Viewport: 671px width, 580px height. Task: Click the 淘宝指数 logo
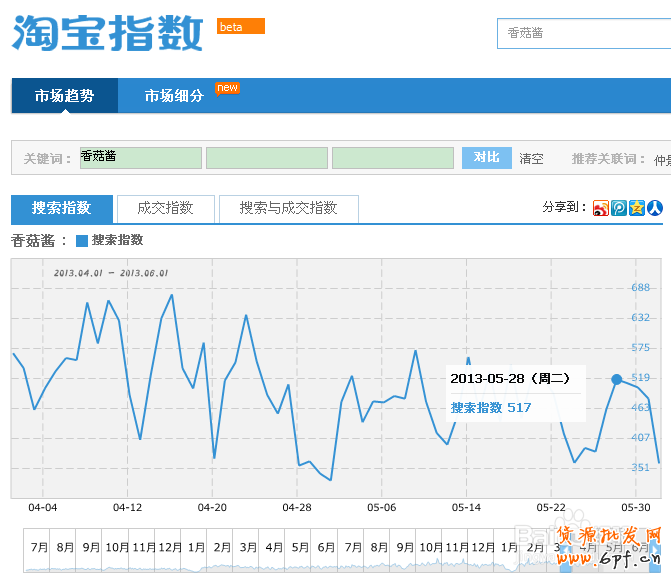108,33
